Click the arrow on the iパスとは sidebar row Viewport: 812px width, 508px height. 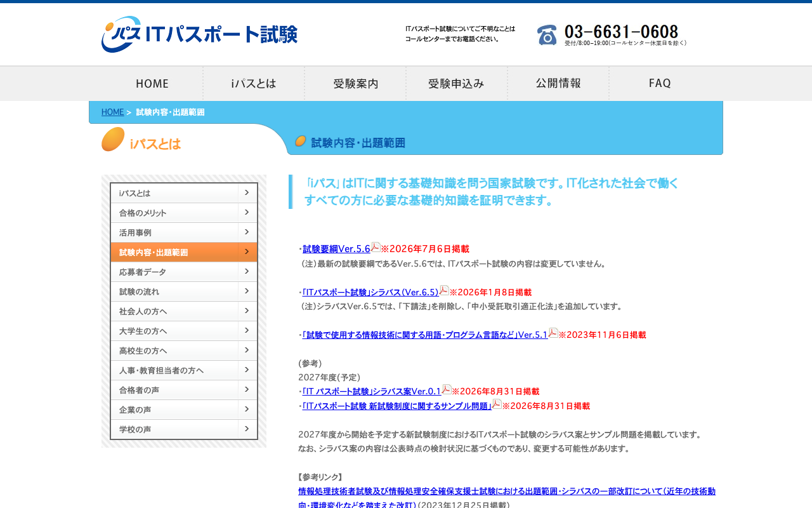pyautogui.click(x=247, y=193)
